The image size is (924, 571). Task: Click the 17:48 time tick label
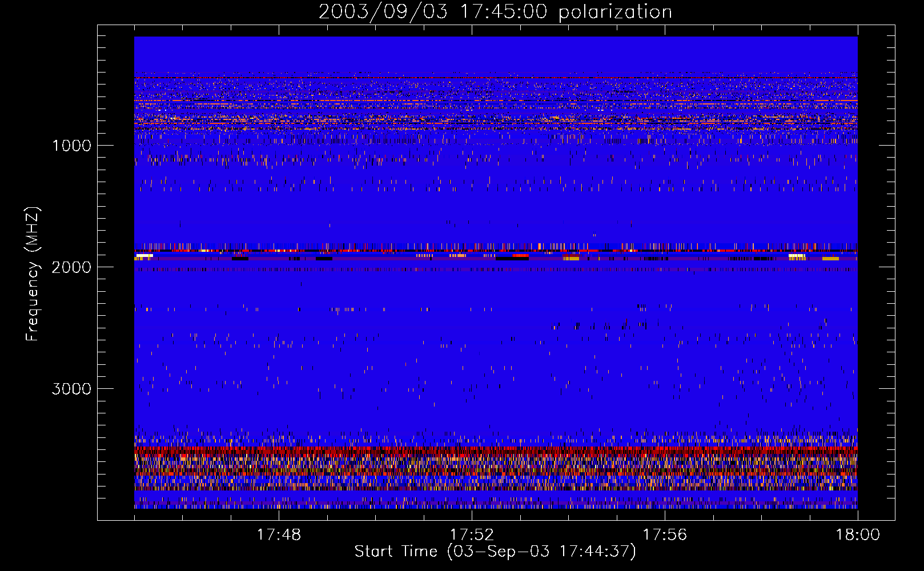coord(279,535)
